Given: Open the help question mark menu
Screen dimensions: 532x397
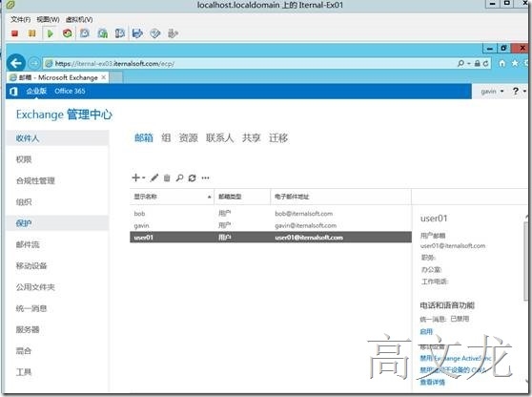Looking at the screenshot, I should pyautogui.click(x=516, y=91).
